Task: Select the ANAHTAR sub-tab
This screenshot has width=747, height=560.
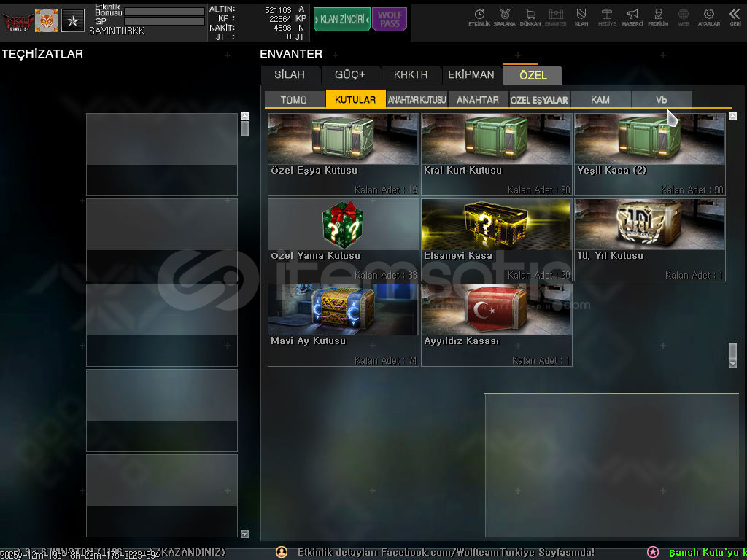Action: point(478,99)
